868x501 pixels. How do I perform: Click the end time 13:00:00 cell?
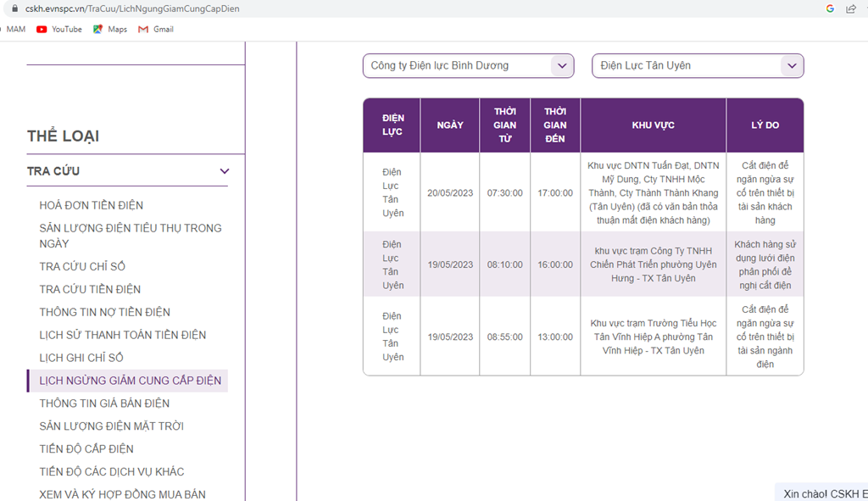[555, 337]
